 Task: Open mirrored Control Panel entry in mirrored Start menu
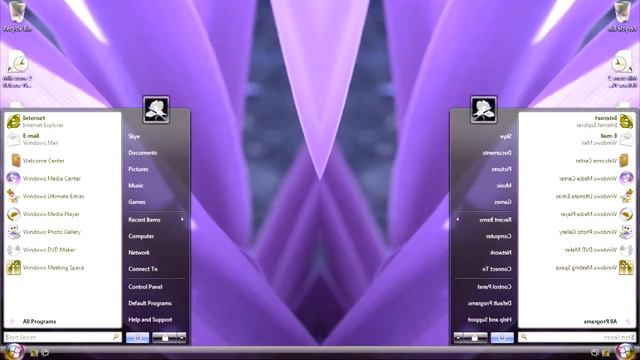494,287
